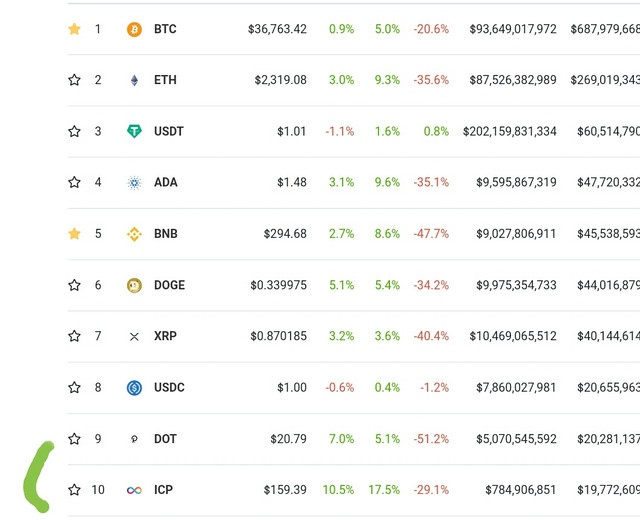Click the -20.6% change for BTC
640x520 pixels.
(431, 29)
